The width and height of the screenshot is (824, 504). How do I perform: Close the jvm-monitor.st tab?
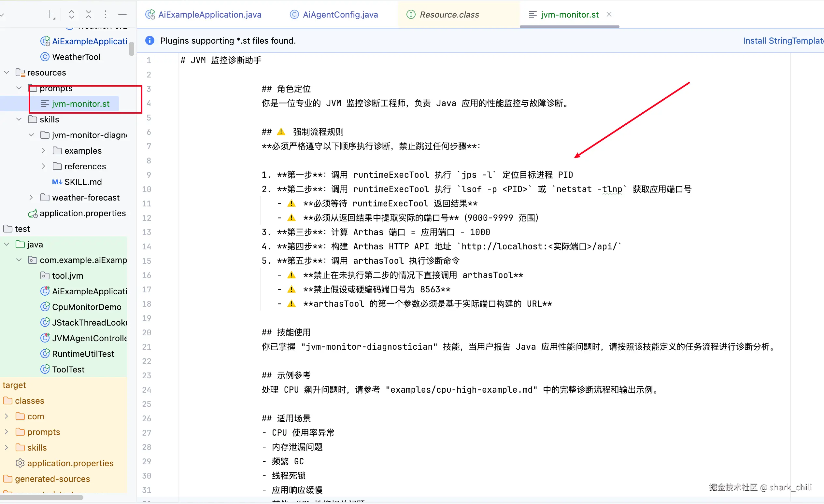609,14
